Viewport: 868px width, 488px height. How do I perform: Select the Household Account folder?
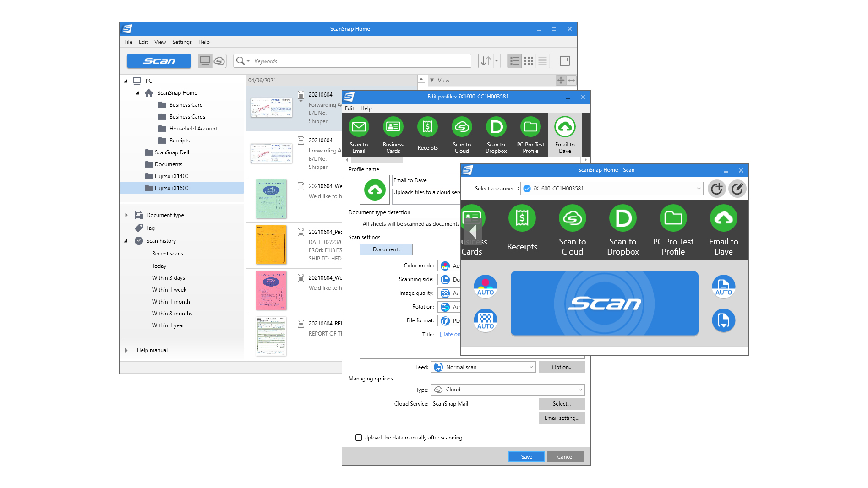193,129
